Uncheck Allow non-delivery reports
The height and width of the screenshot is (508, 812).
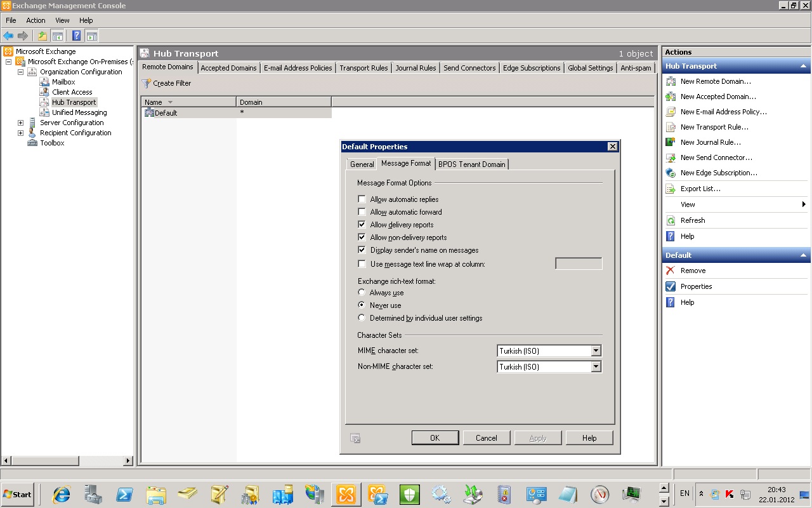[x=362, y=237]
